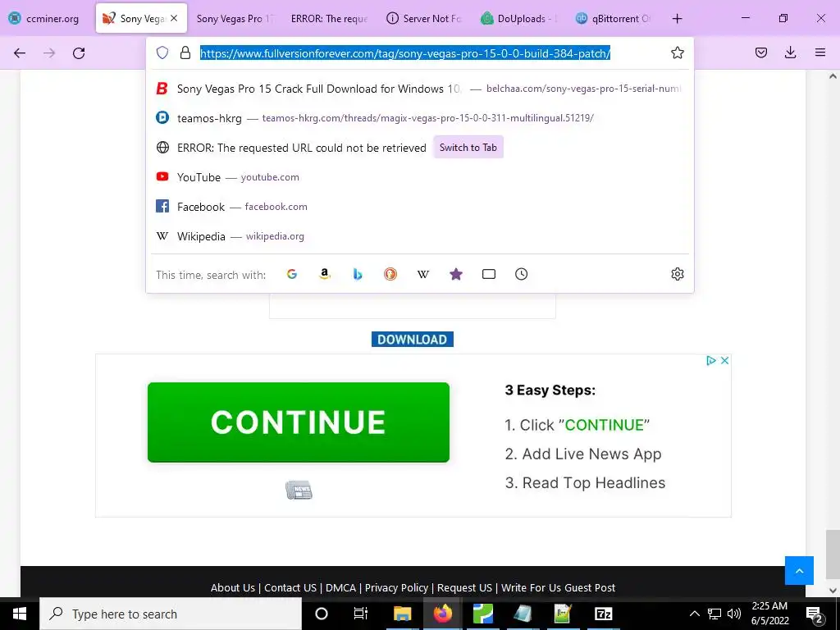The width and height of the screenshot is (840, 630).
Task: Click the Type here to search box
Action: (x=171, y=614)
